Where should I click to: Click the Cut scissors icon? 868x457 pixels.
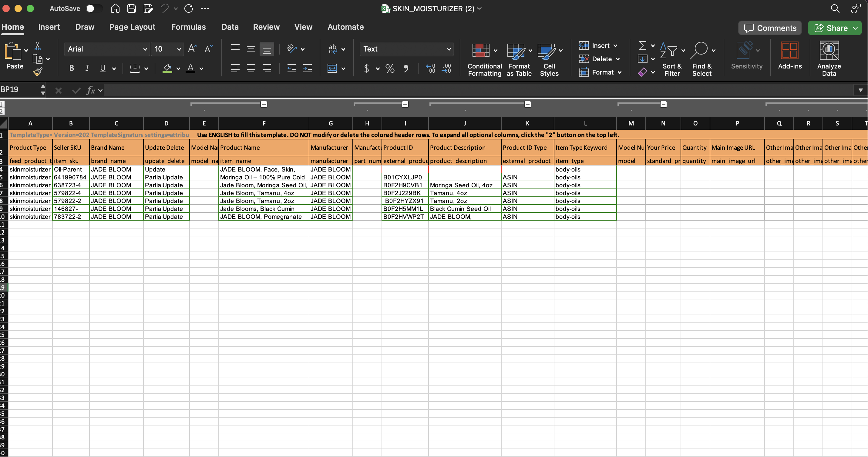click(x=37, y=45)
